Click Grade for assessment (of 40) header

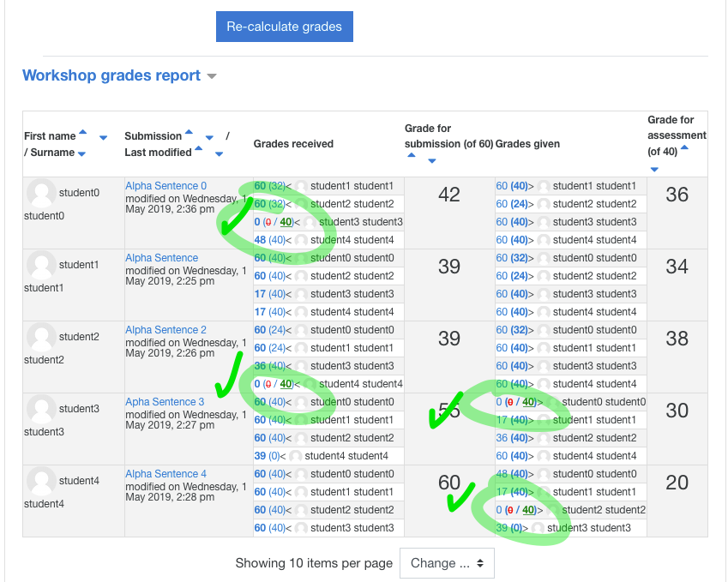tap(677, 135)
